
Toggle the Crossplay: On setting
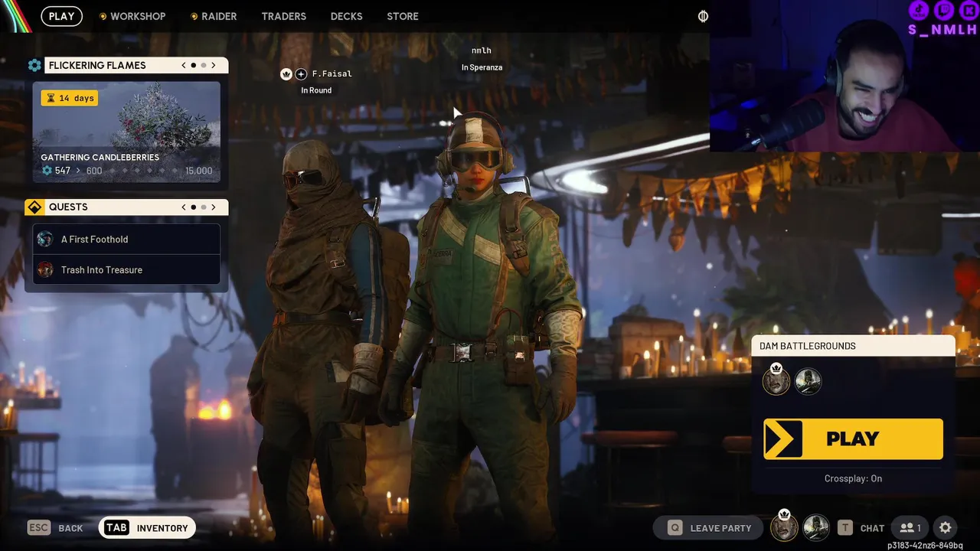(x=853, y=478)
